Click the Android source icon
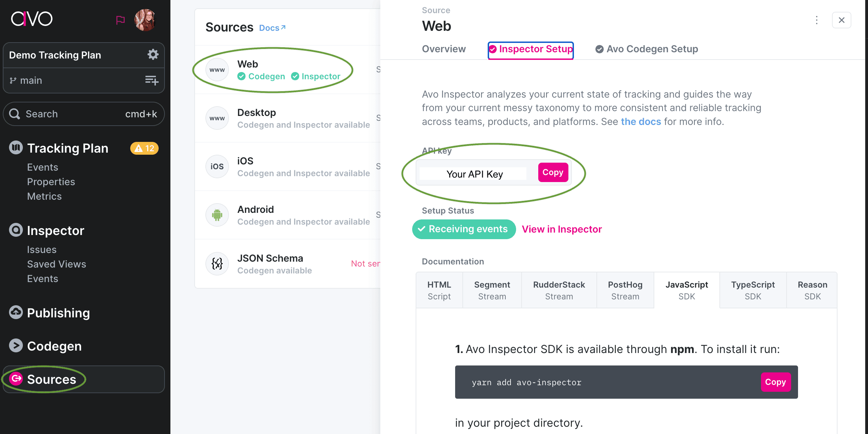 point(217,215)
